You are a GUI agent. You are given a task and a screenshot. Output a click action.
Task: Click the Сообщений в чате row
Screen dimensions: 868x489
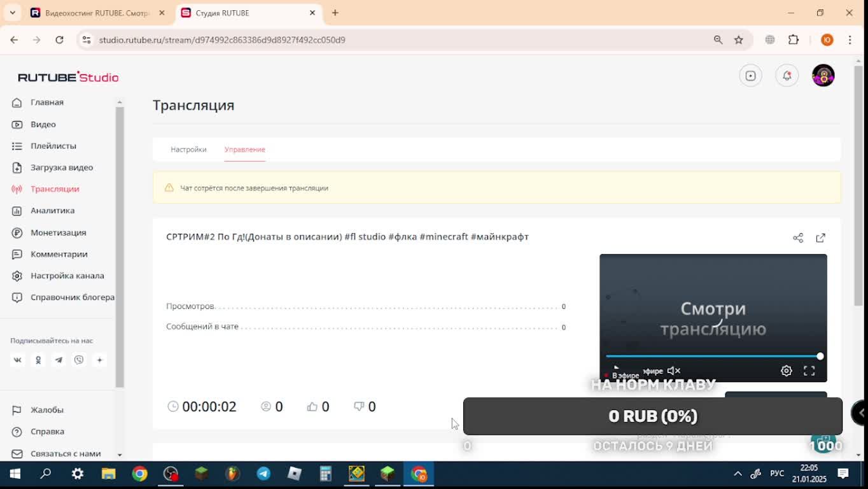coord(366,327)
